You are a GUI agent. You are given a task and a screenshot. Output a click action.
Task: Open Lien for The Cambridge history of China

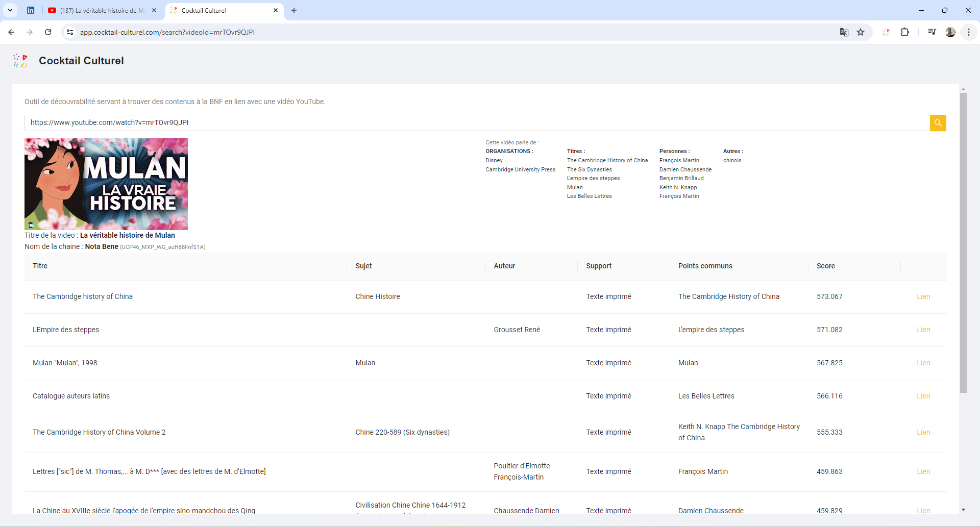click(x=923, y=296)
